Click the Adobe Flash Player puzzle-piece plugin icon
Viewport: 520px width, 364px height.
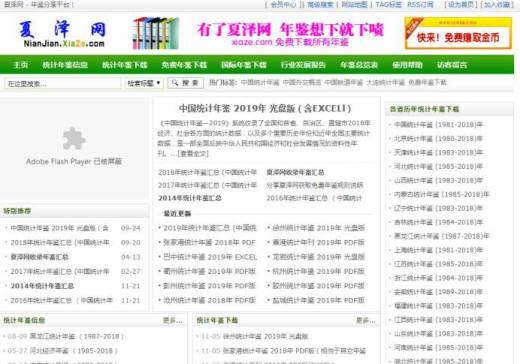tap(74, 138)
